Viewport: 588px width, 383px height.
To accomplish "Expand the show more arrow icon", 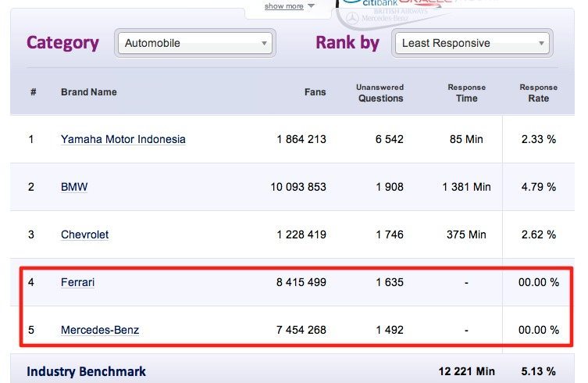I will [x=311, y=5].
